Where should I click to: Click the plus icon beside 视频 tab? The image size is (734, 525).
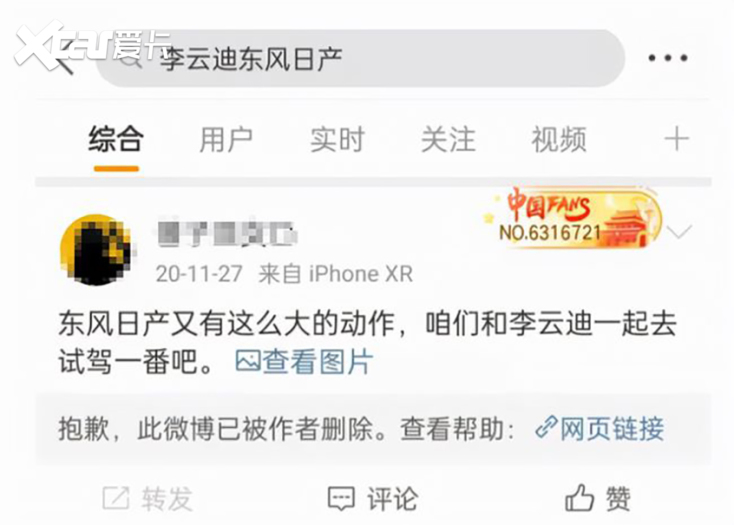677,139
